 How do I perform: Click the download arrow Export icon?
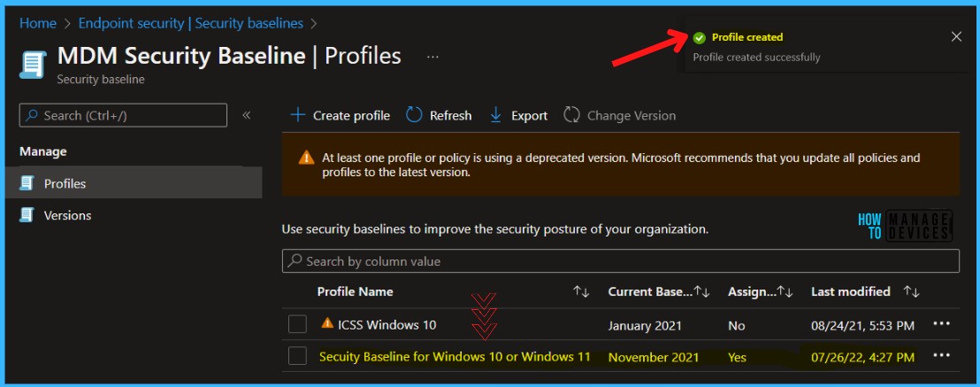(495, 115)
